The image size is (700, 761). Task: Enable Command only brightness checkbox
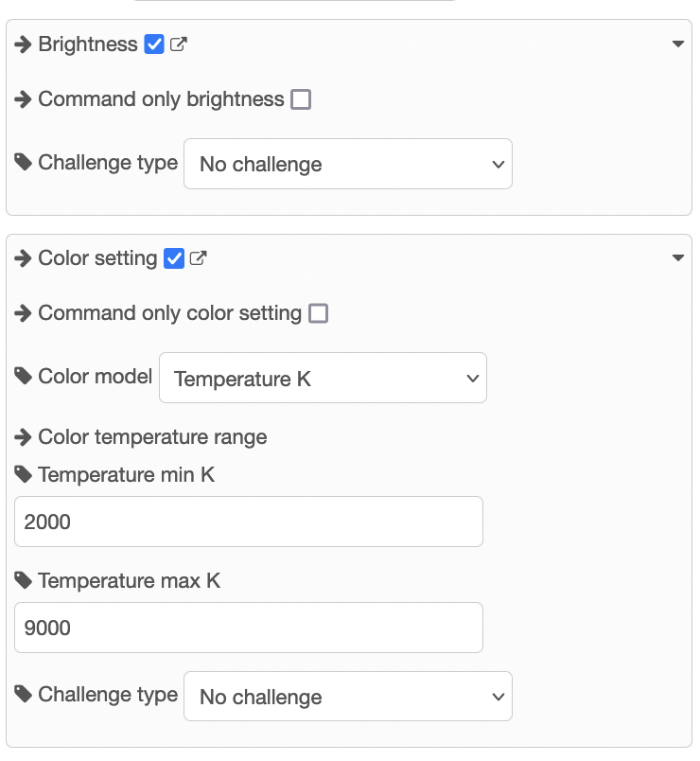point(301,99)
